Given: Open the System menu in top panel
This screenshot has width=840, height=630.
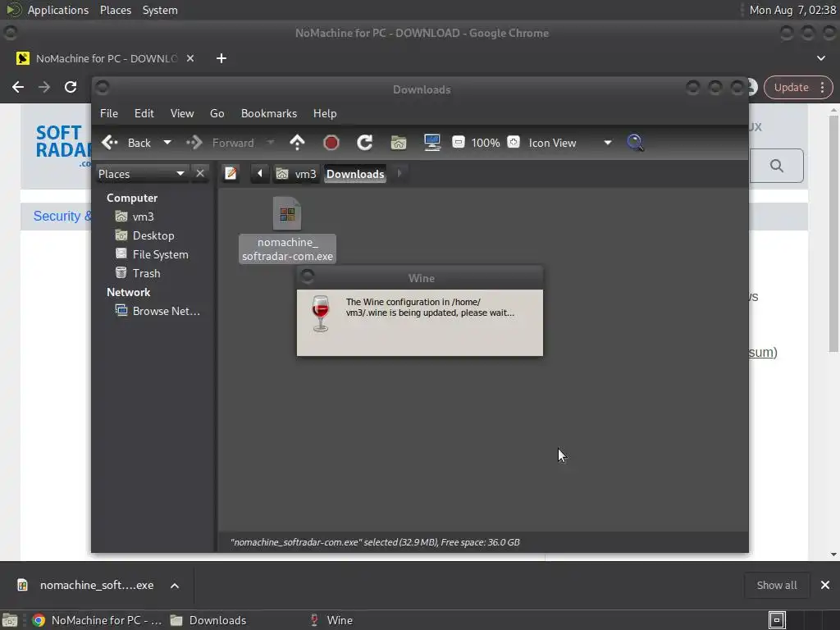Looking at the screenshot, I should 160,10.
